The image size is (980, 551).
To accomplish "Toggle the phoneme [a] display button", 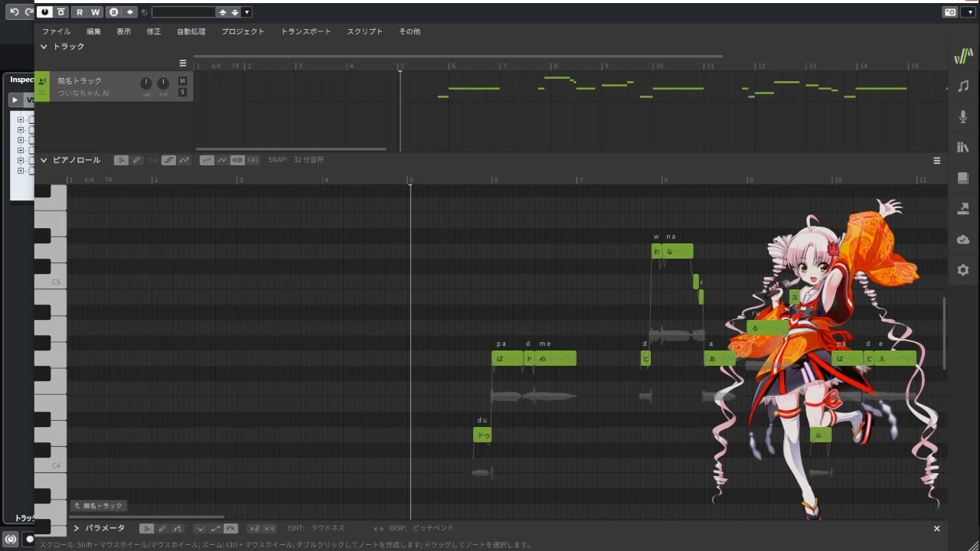I will pyautogui.click(x=253, y=160).
